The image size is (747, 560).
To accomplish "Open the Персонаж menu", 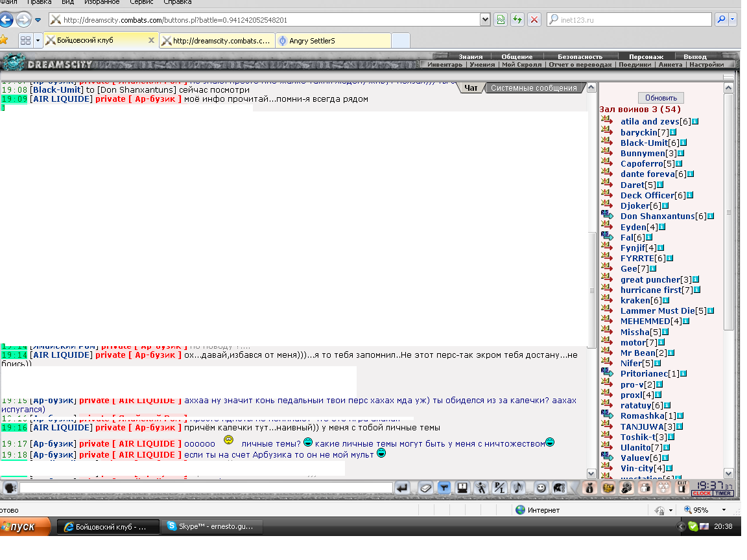I will 646,56.
